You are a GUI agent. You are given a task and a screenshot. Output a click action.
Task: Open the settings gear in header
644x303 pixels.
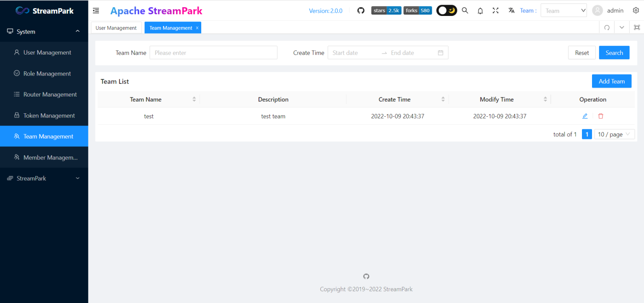636,10
